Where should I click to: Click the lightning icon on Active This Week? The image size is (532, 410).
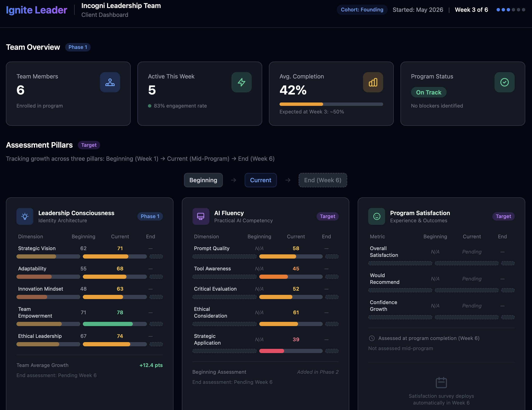click(241, 82)
